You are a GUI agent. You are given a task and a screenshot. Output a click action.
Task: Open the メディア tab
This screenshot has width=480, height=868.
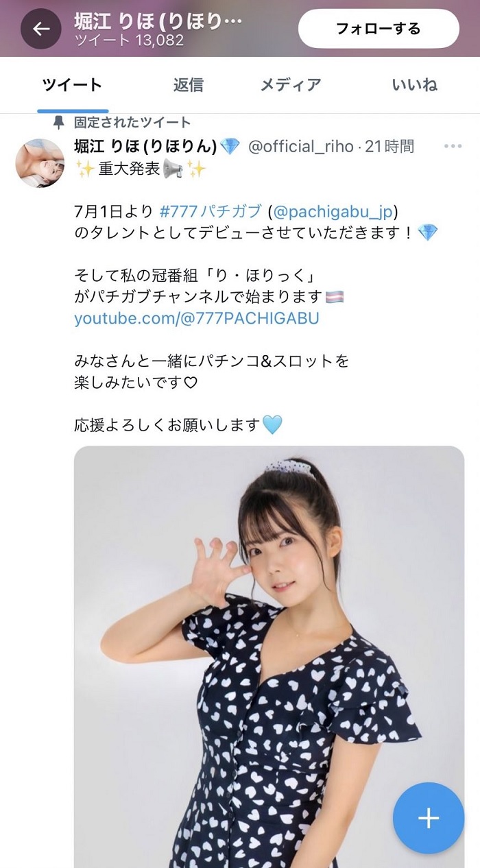pos(291,85)
